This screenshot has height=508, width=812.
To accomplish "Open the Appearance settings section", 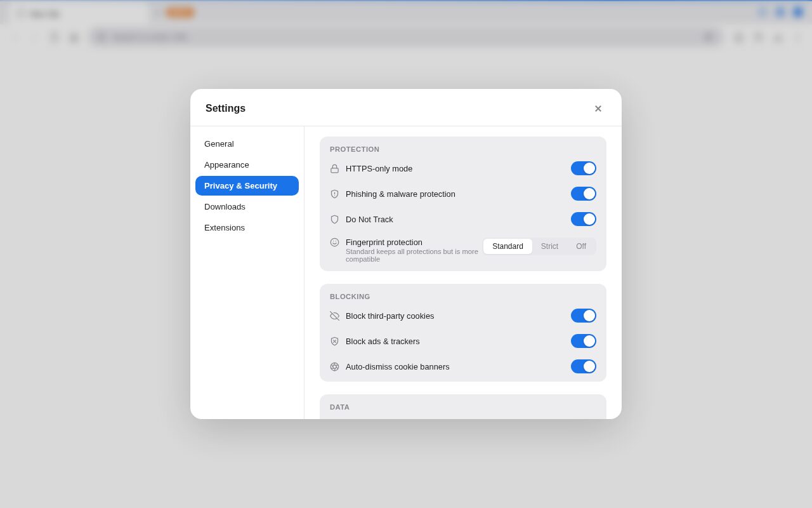I will pyautogui.click(x=247, y=165).
